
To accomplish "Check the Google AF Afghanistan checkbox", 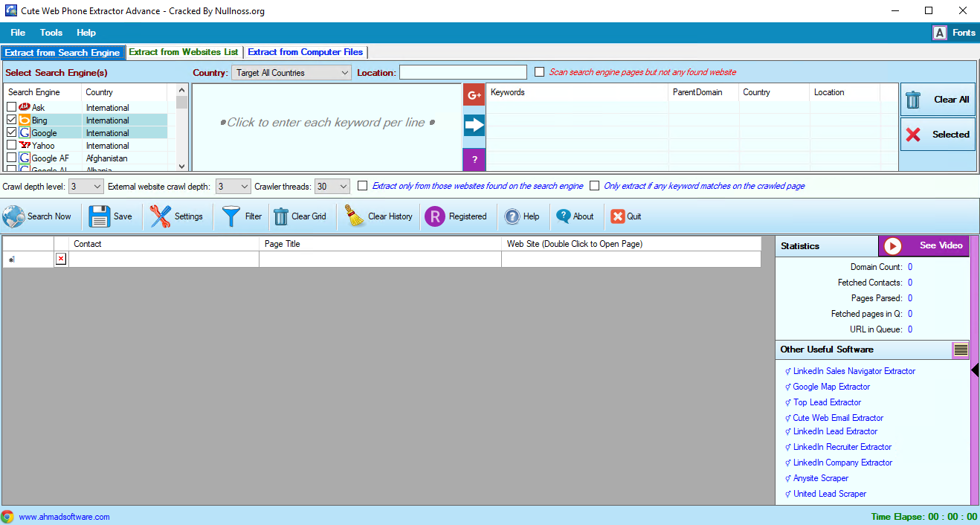I will click(x=11, y=158).
